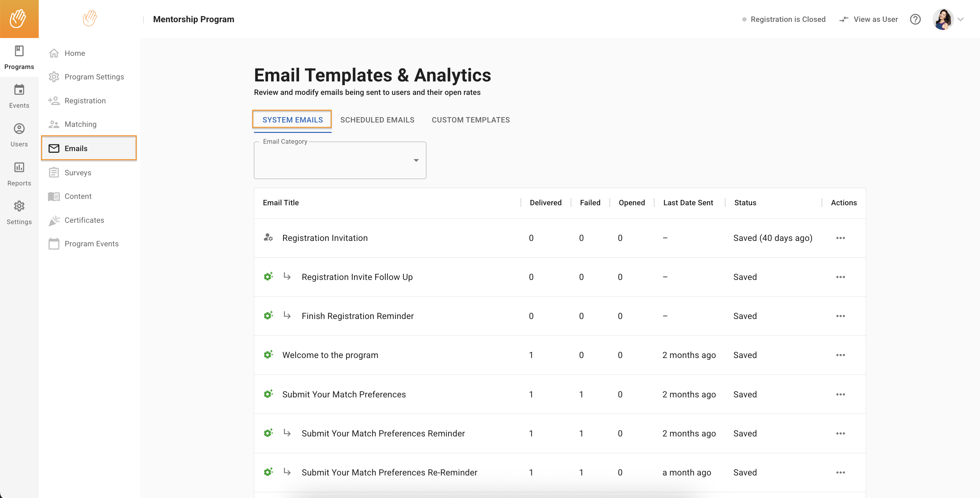This screenshot has width=980, height=498.
Task: Open Certificates page from sidebar
Action: tap(84, 220)
